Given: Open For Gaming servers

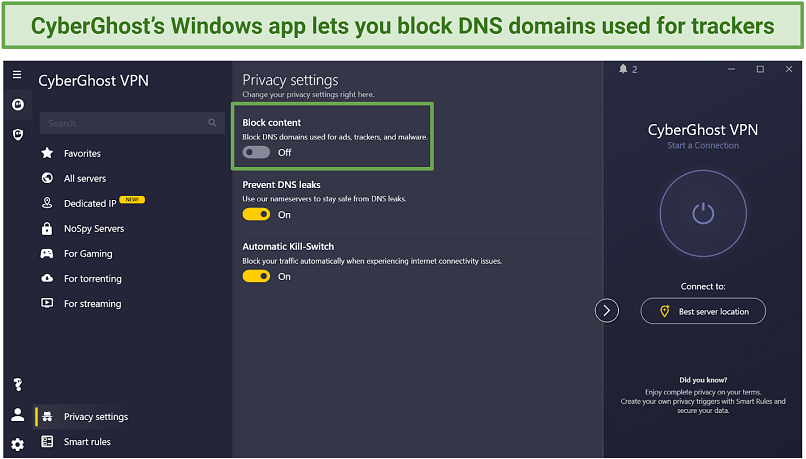Looking at the screenshot, I should [x=88, y=253].
